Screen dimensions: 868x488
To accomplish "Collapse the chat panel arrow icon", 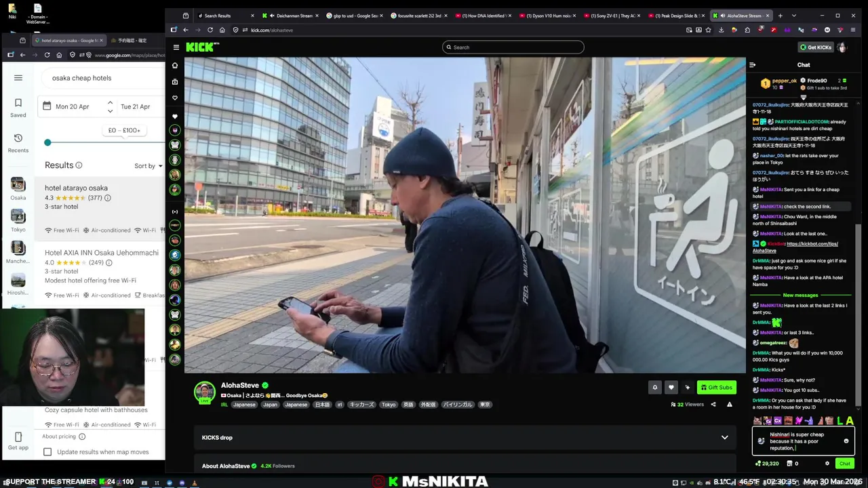I will (752, 65).
